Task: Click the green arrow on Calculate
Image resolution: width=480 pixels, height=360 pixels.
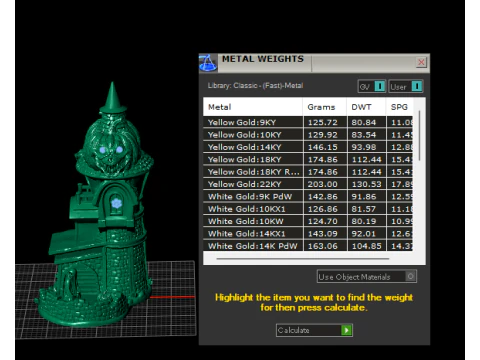Action: [347, 330]
